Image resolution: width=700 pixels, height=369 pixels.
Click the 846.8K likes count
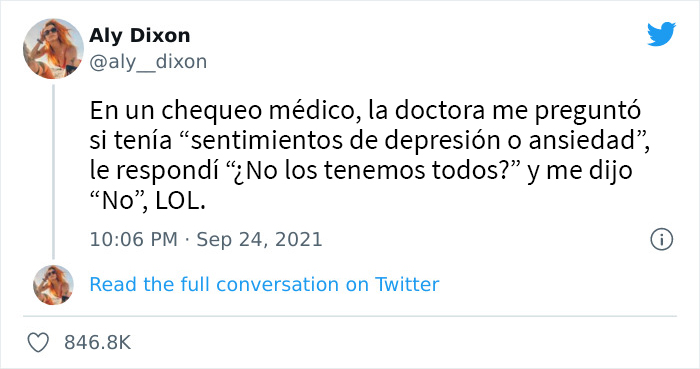click(97, 343)
